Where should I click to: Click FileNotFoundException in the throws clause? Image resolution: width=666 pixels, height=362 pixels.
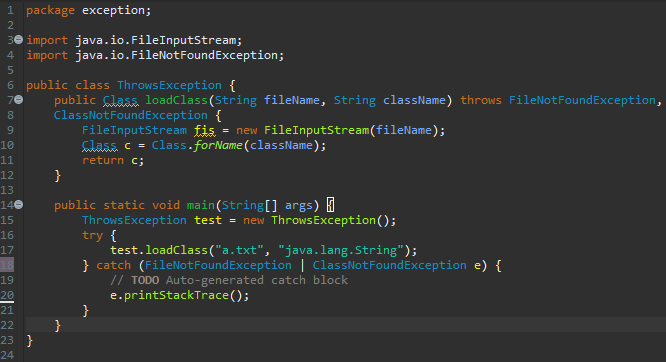tap(582, 100)
